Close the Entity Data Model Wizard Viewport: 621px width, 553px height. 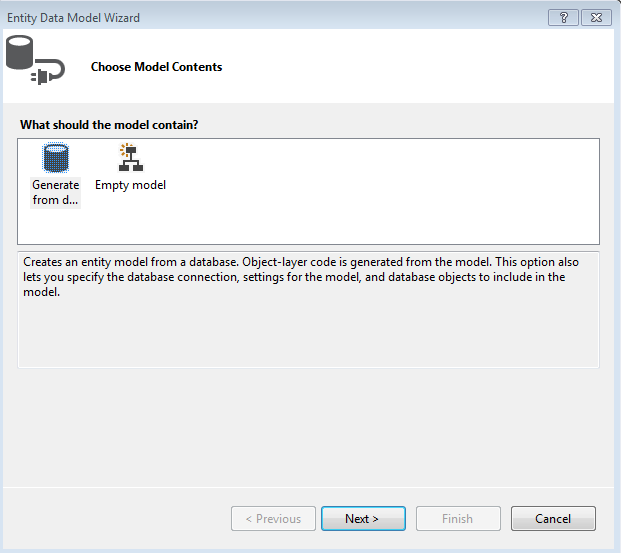tap(595, 18)
